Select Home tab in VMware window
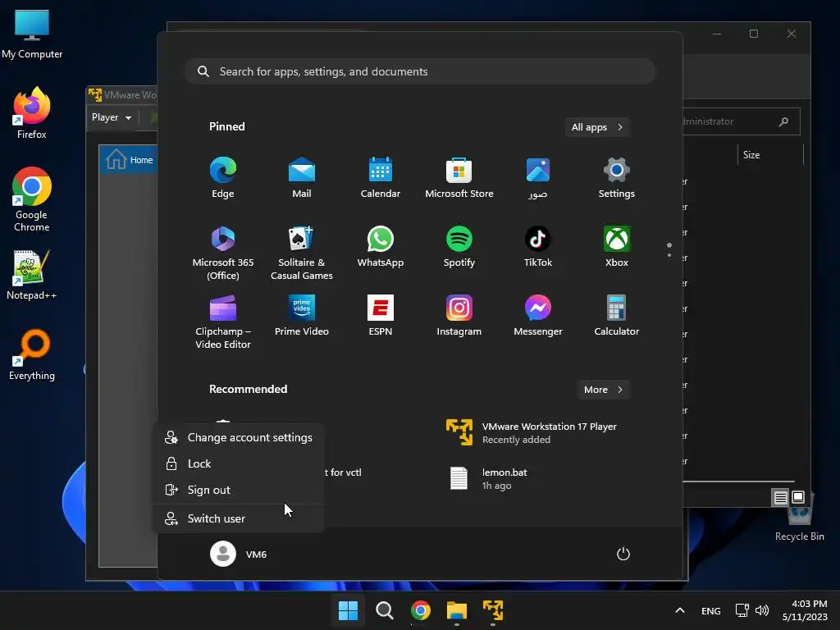This screenshot has width=840, height=630. click(130, 160)
